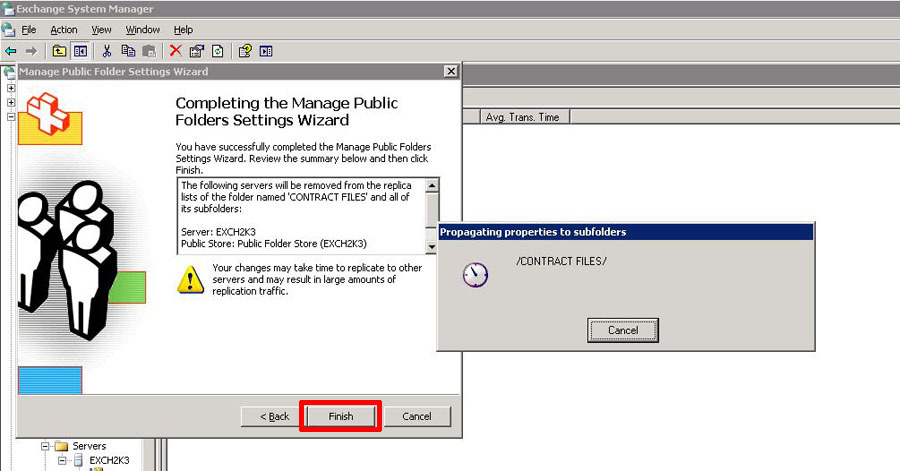Open the Help menu
Viewport: 900px width, 471px height.
click(x=183, y=30)
